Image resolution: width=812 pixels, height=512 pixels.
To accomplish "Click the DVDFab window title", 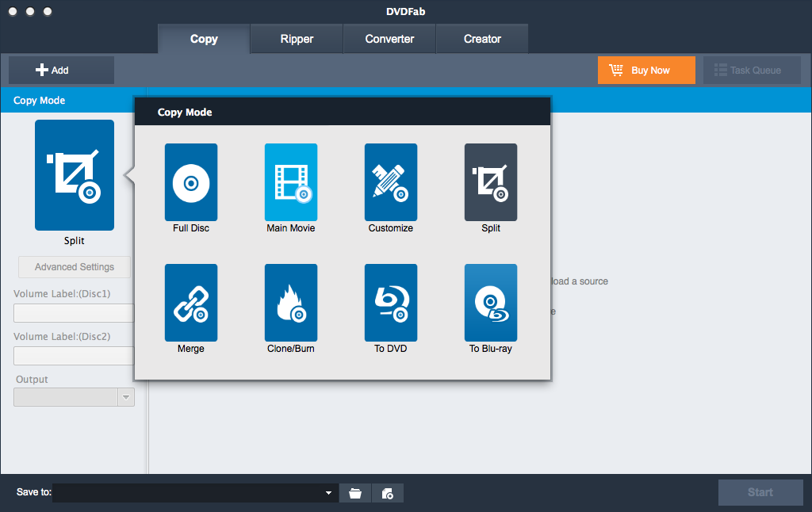I will [406, 11].
